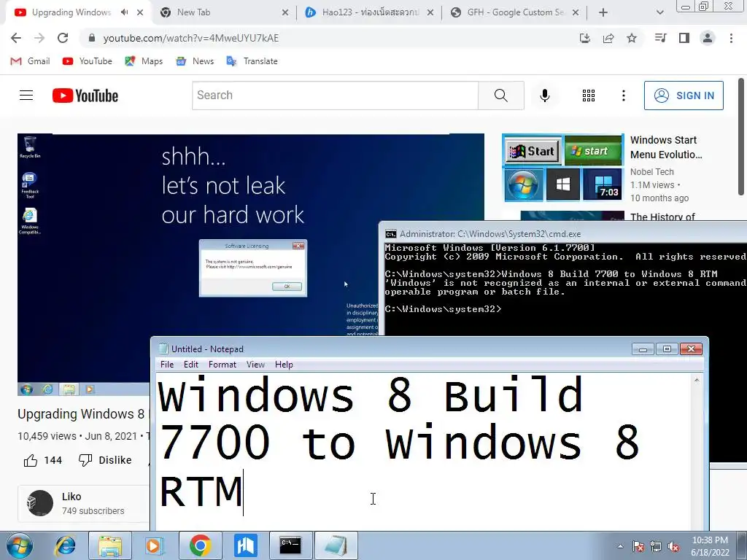The image size is (747, 560).
Task: Open the Gmail bookmark
Action: click(30, 61)
